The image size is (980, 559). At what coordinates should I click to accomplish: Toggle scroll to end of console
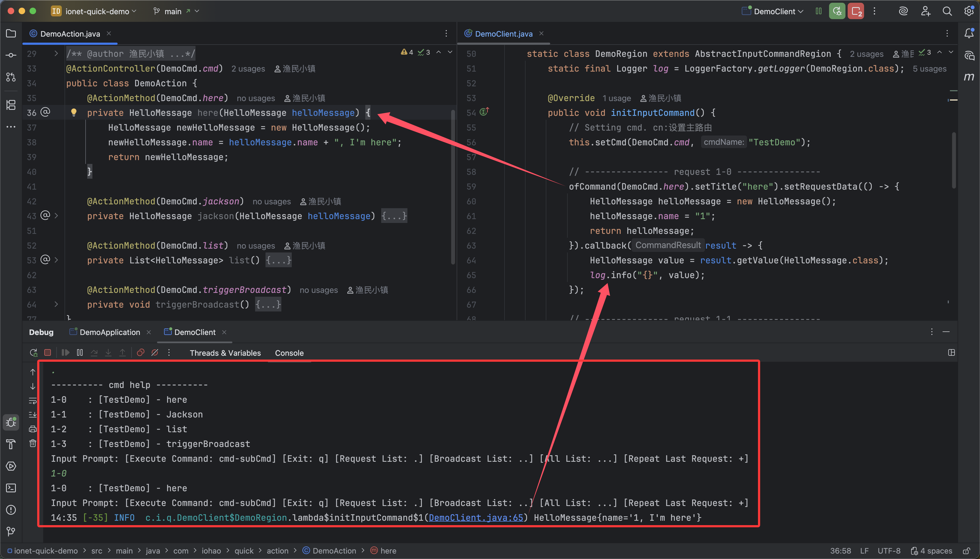coord(33,415)
